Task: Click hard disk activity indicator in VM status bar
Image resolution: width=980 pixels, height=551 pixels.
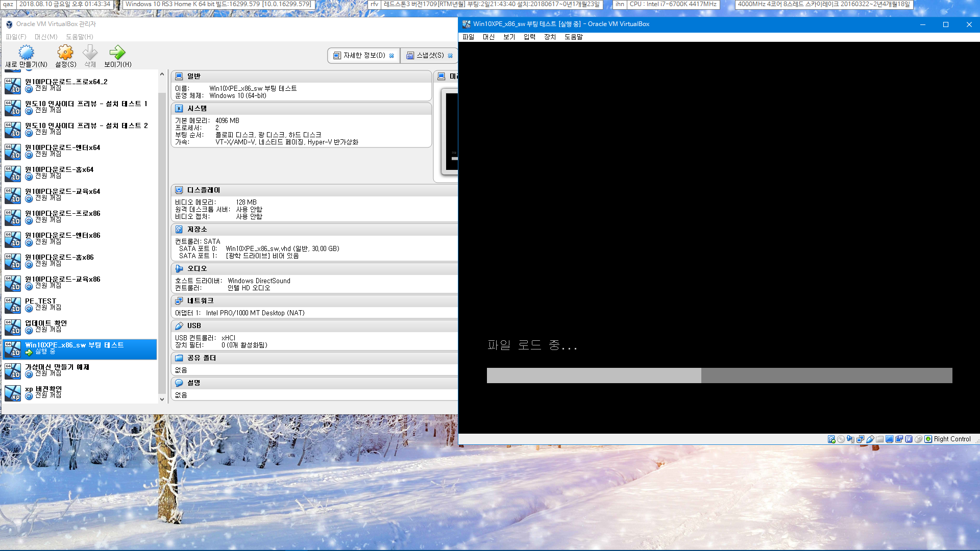Action: (x=831, y=439)
